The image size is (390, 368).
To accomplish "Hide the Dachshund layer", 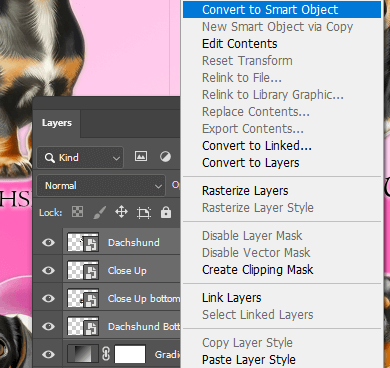I will pyautogui.click(x=48, y=242).
